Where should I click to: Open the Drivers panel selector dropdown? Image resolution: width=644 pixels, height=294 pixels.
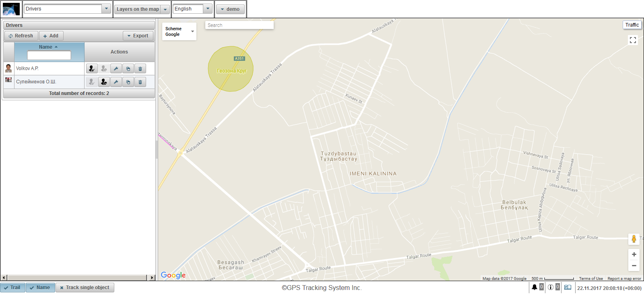coord(106,9)
